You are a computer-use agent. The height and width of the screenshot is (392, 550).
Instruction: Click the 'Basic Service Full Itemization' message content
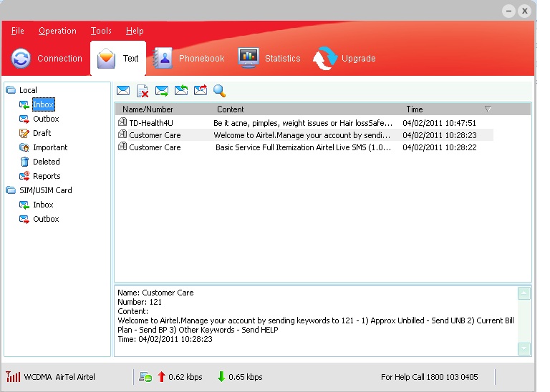point(304,147)
